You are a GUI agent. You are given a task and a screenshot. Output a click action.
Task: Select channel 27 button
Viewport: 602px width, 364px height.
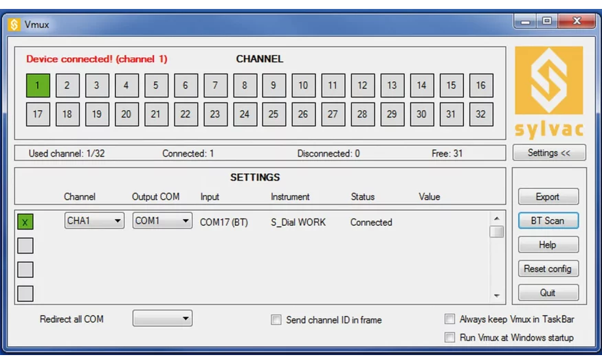click(333, 114)
